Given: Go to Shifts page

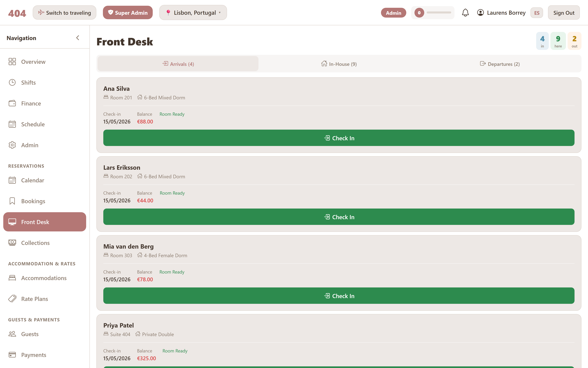Looking at the screenshot, I should 45,82.
